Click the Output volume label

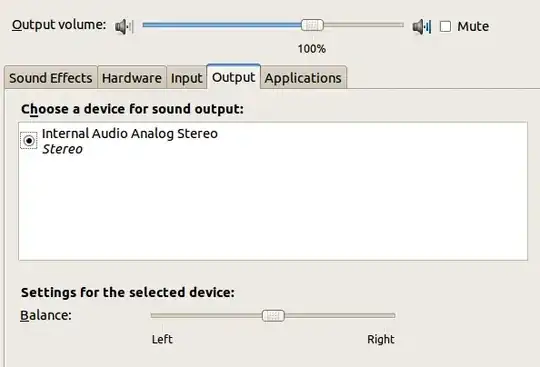pyautogui.click(x=59, y=25)
